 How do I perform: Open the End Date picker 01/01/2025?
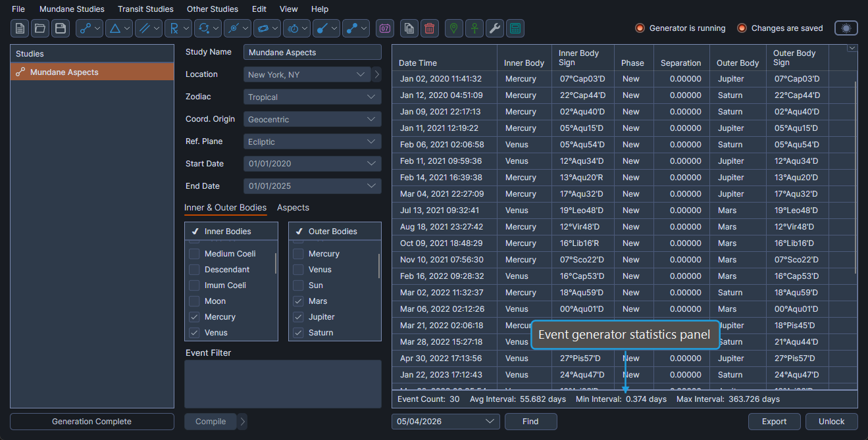coord(313,187)
